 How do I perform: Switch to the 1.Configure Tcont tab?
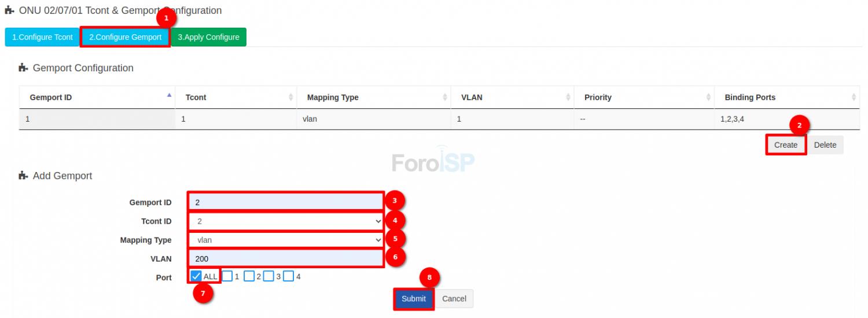click(x=42, y=37)
